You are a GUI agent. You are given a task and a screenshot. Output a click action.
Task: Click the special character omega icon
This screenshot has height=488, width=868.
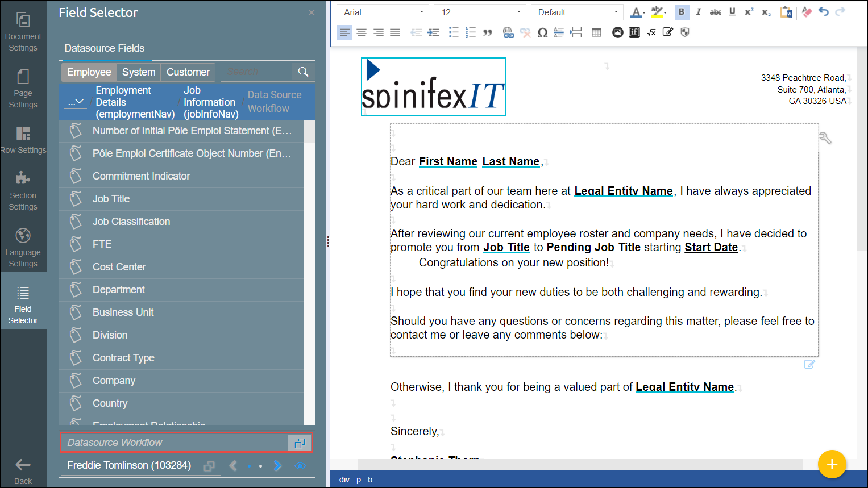point(542,32)
